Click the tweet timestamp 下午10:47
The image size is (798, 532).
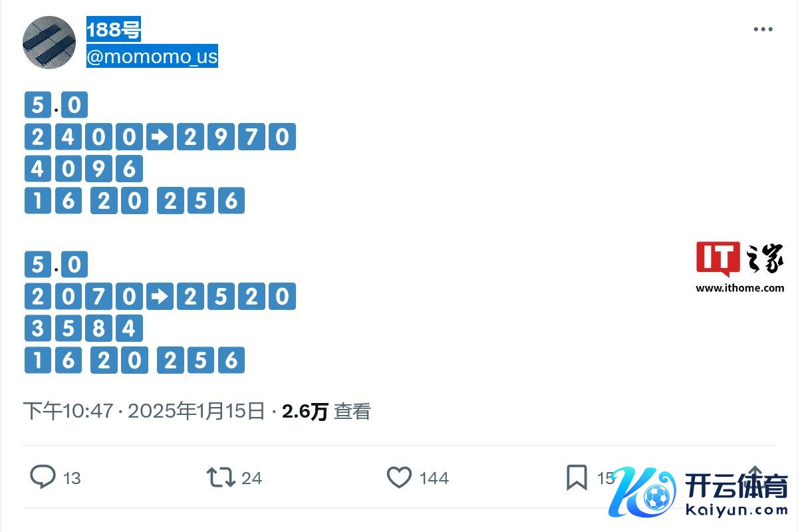[x=68, y=412]
